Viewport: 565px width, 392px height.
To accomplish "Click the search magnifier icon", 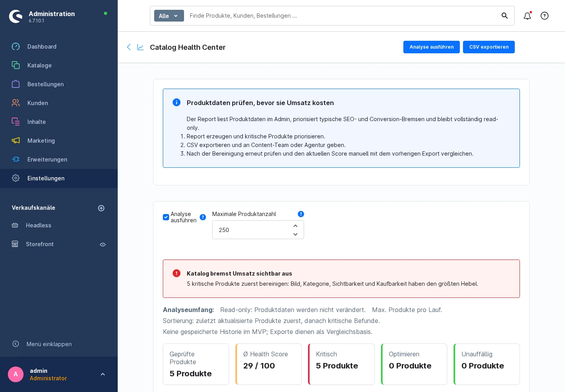I will pos(505,16).
